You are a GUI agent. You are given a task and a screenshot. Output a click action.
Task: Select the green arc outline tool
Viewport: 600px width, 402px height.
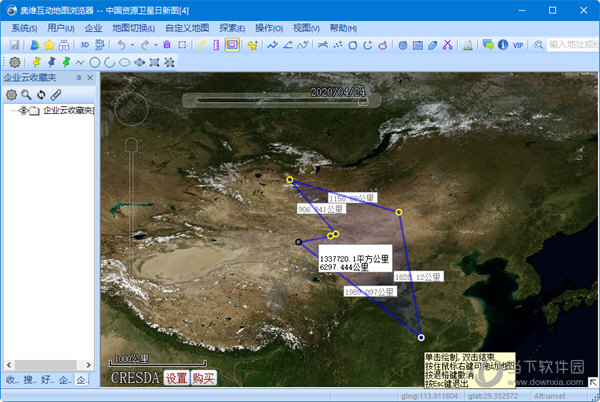(110, 62)
